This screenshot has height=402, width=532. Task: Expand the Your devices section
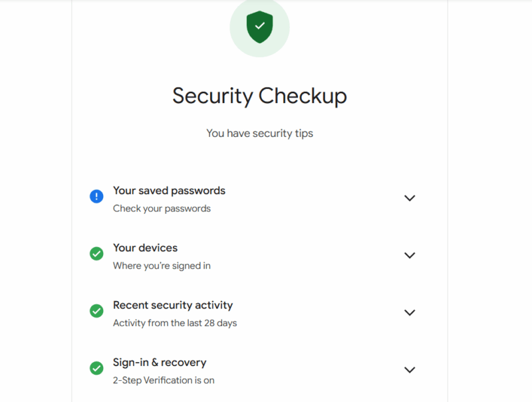410,255
